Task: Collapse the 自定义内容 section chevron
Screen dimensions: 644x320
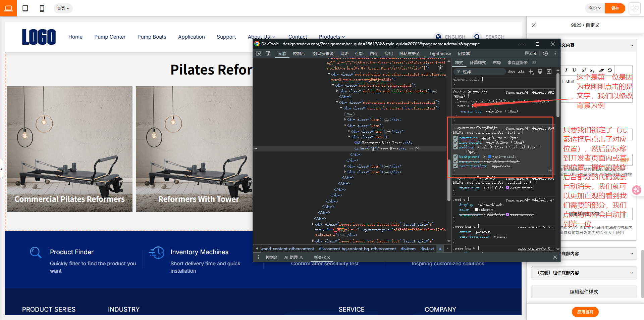Action: point(632,45)
